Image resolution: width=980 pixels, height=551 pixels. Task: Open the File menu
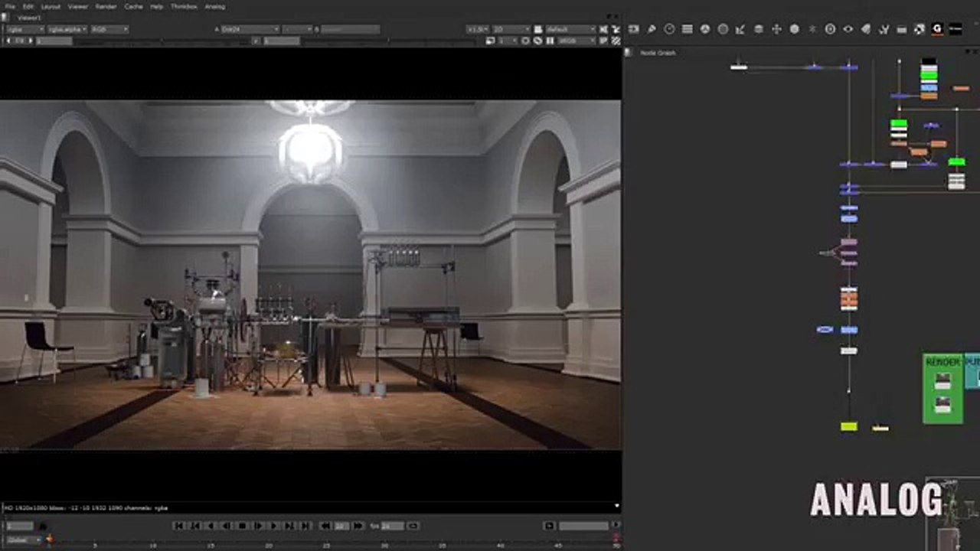click(x=10, y=6)
